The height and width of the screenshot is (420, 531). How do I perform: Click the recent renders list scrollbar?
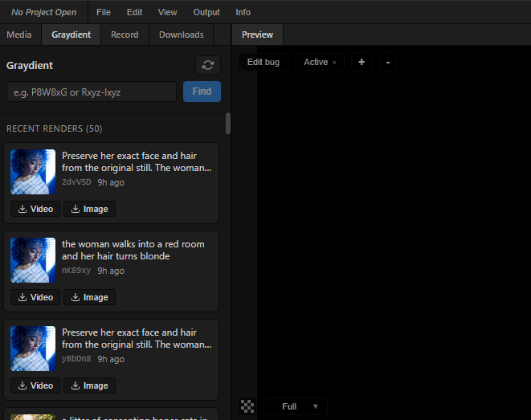228,123
